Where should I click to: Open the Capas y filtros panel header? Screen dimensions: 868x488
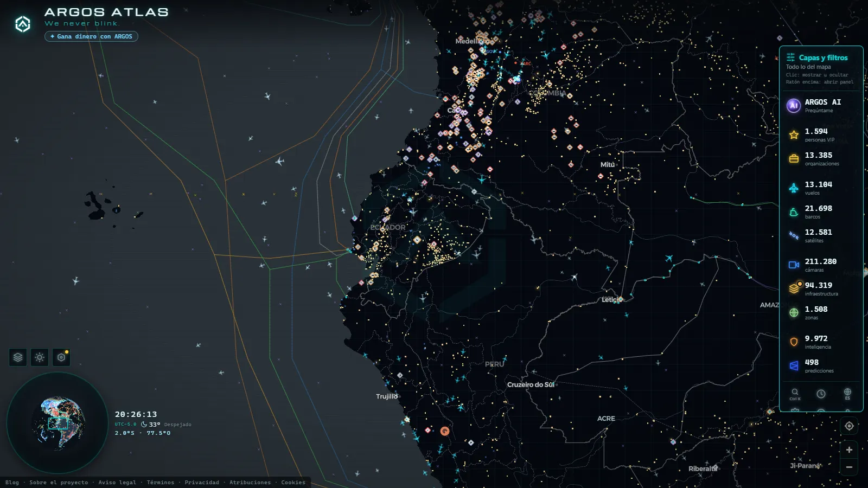(x=821, y=57)
